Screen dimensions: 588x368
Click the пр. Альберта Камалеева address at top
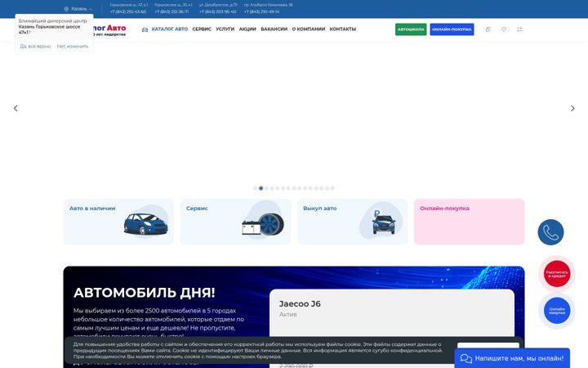[x=268, y=5]
